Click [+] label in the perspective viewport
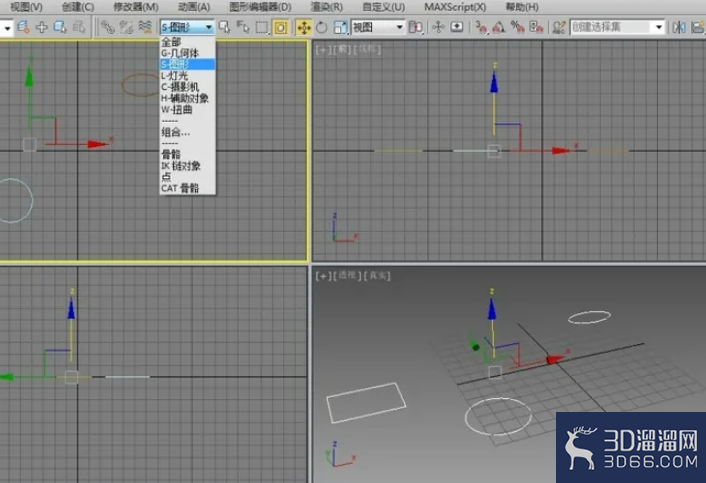Screen dimensions: 706x483 point(323,275)
